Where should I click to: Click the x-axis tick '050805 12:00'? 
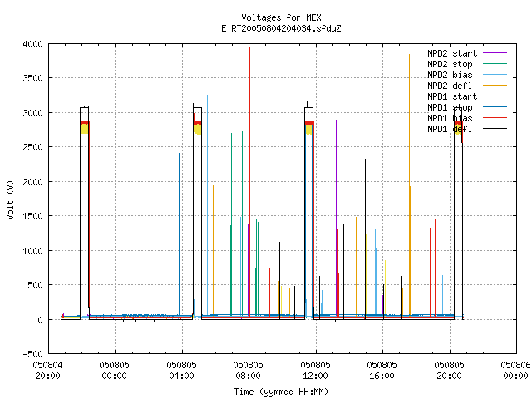[x=315, y=371]
